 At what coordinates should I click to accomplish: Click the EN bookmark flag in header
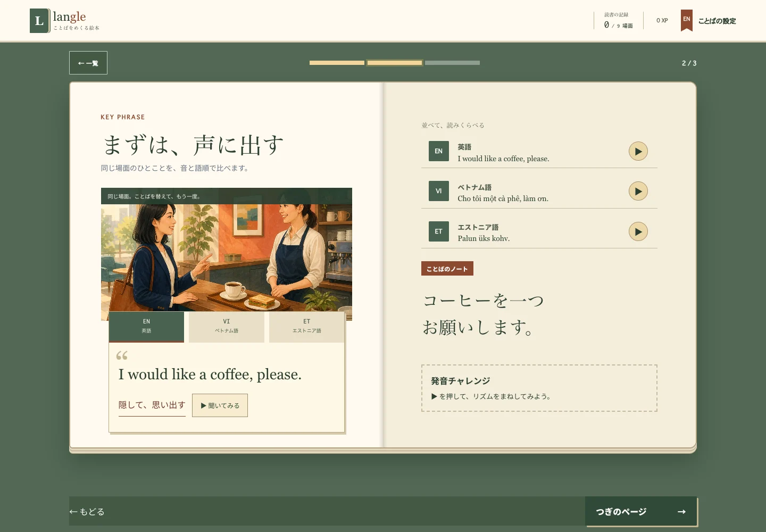(x=687, y=20)
